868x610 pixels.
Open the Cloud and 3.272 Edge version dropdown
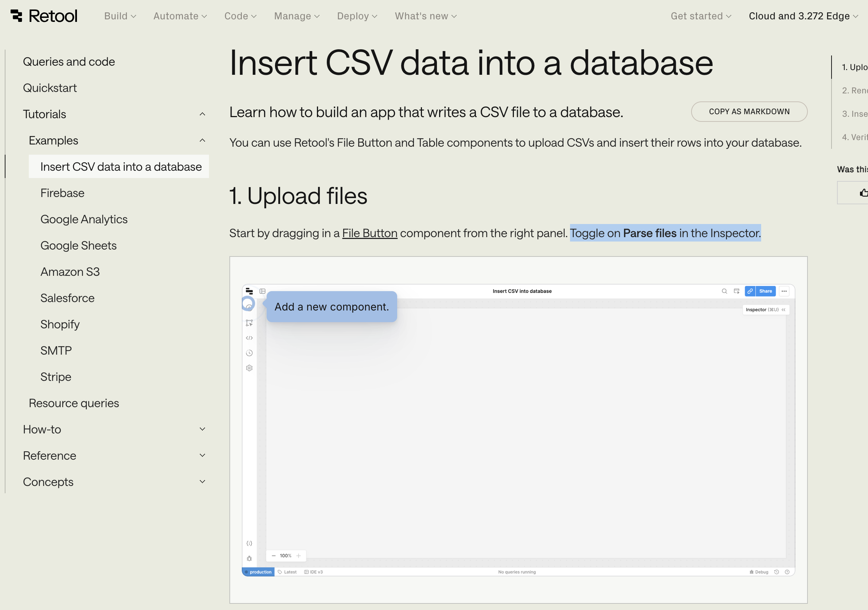click(x=803, y=16)
